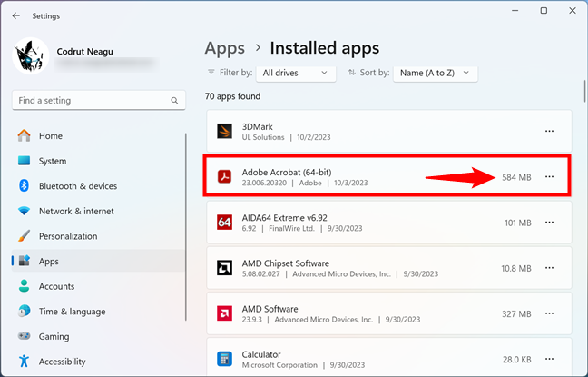Click the AMD Chipset Software icon
The image size is (588, 377).
coord(224,268)
